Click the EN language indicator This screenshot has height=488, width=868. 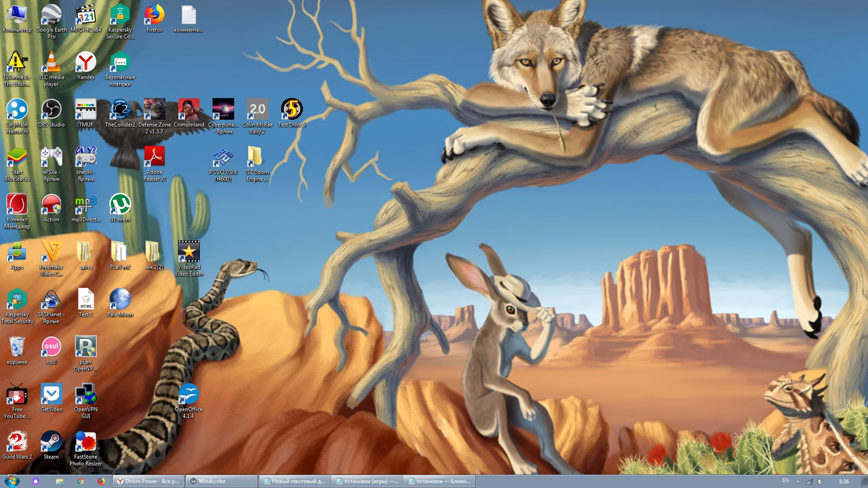(x=785, y=481)
